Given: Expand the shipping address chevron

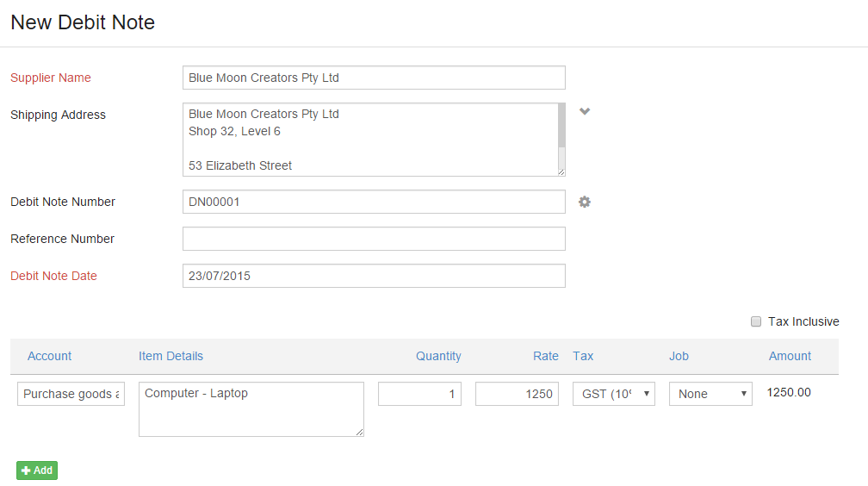Looking at the screenshot, I should coord(585,111).
